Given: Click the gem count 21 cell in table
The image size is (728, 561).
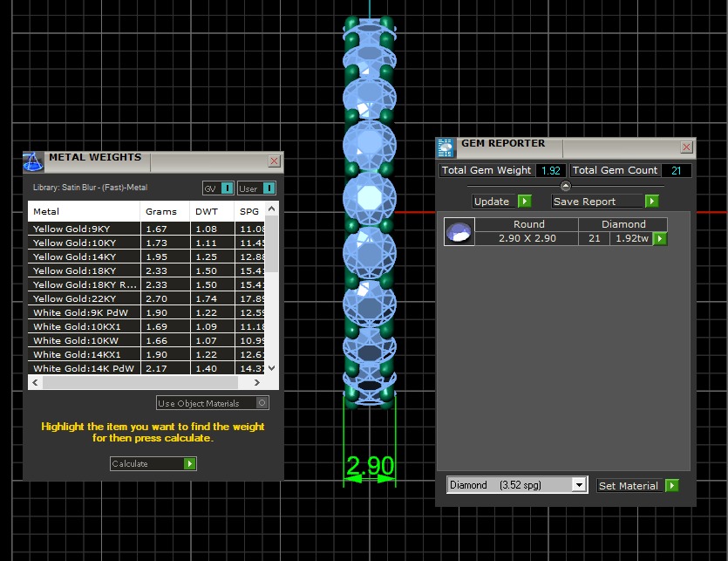Looking at the screenshot, I should coord(595,238).
